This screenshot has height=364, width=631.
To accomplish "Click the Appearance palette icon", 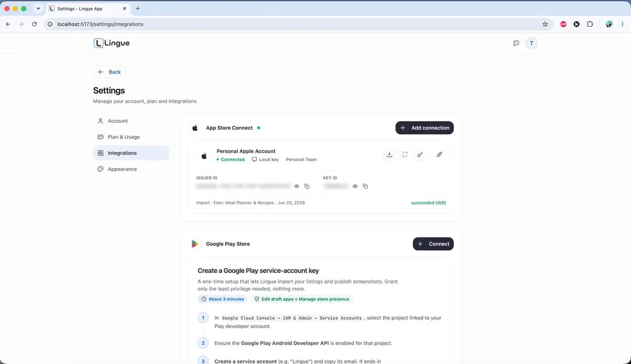I will pos(100,169).
